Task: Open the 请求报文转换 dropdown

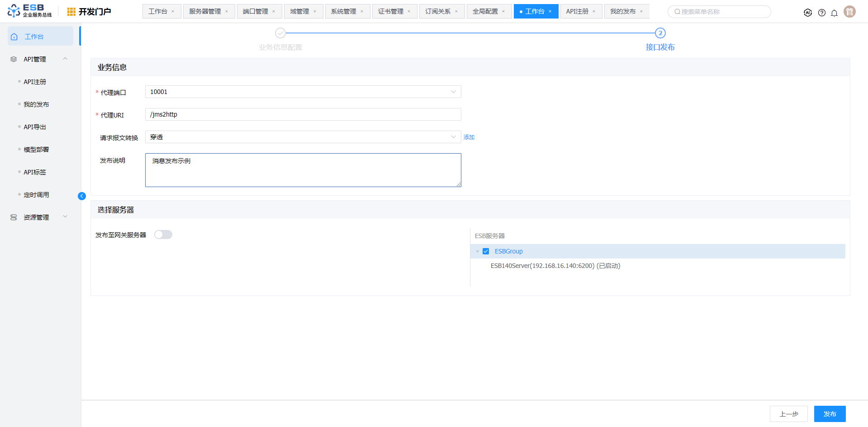Action: click(x=303, y=137)
